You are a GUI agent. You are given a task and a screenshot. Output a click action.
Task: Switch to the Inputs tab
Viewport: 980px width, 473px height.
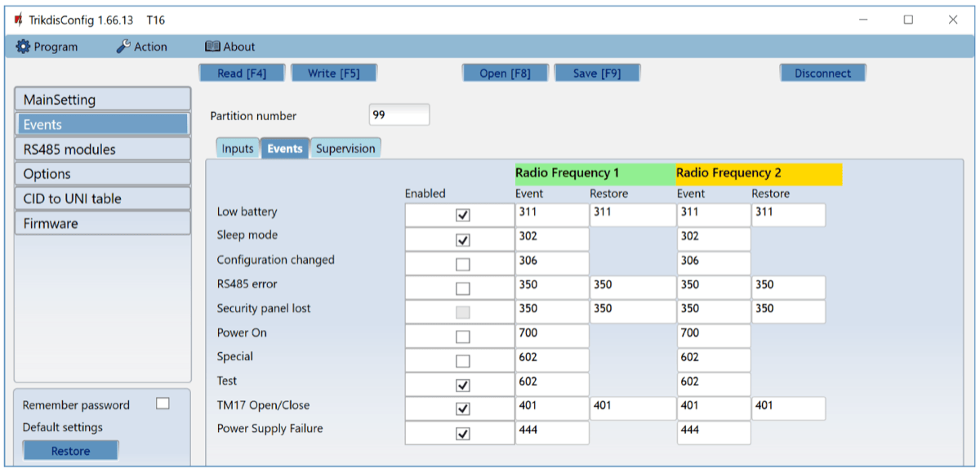click(x=238, y=149)
